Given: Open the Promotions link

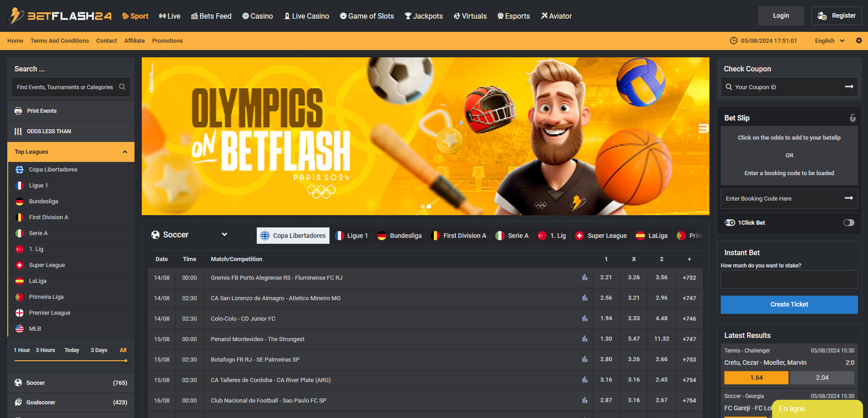Looking at the screenshot, I should 167,40.
